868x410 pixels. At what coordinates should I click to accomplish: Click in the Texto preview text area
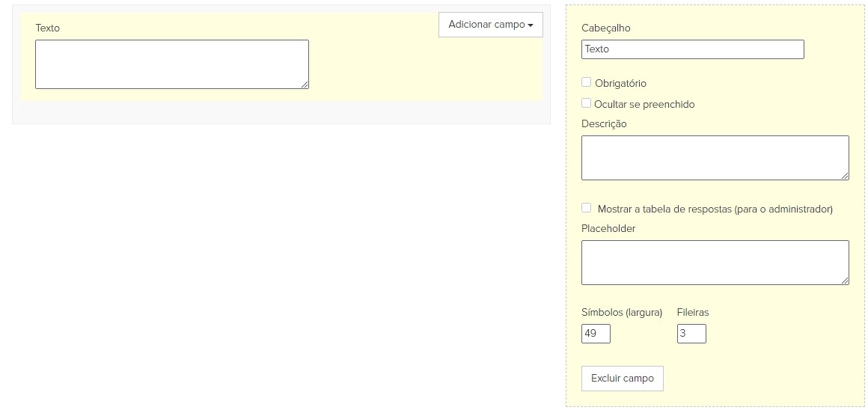171,64
